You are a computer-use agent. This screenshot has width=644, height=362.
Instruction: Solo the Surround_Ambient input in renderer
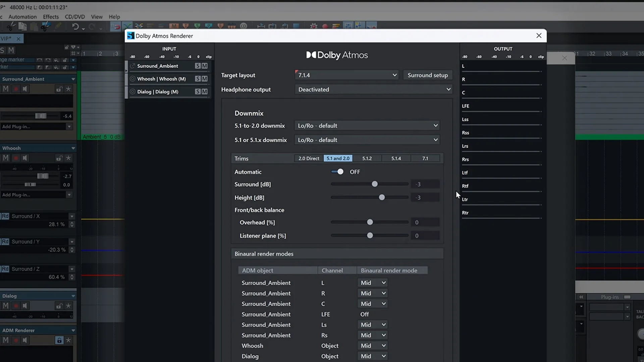coord(198,66)
